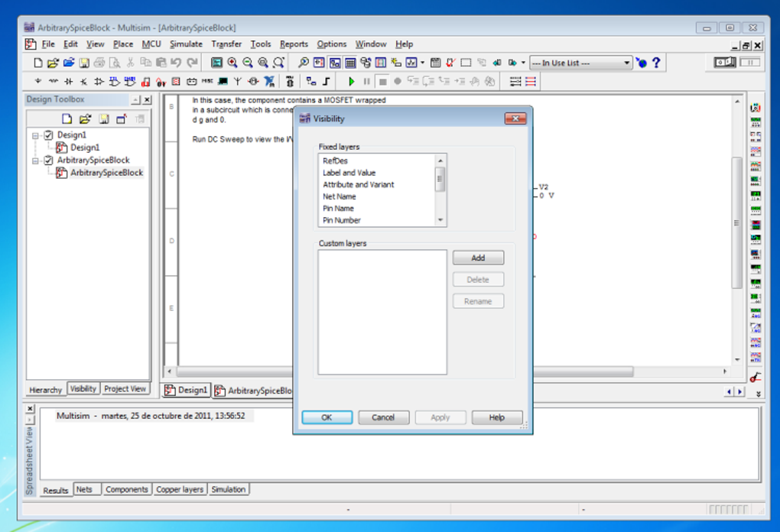Screen dimensions: 780x532
Task: Click the Add custom layer button
Action: pos(478,258)
